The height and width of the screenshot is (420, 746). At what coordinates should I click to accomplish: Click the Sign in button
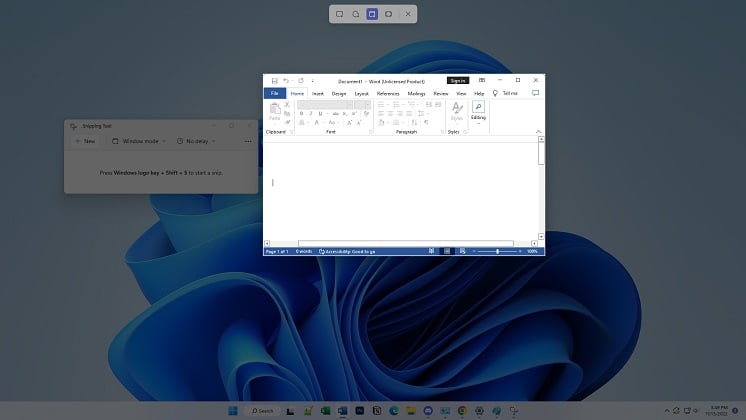tap(457, 80)
